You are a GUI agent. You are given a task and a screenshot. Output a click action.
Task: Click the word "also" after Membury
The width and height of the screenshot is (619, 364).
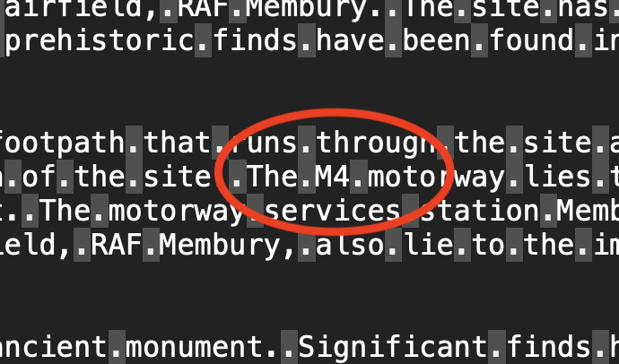[x=350, y=245]
